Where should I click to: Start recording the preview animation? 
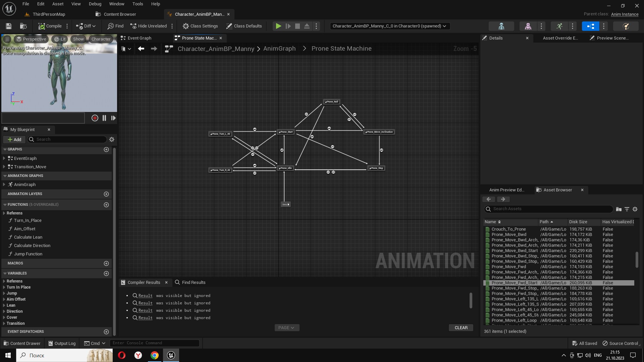coord(95,118)
